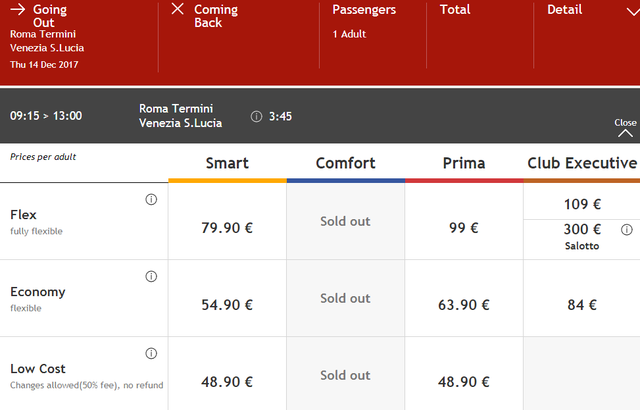Remove the return trip with the Coming Back X icon
This screenshot has height=410, width=640.
point(178,9)
